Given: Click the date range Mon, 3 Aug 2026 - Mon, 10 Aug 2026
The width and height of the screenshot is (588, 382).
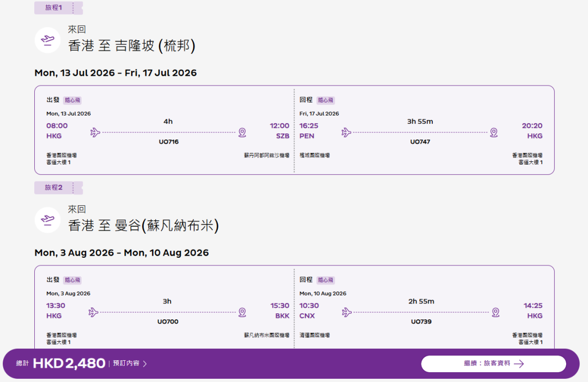Looking at the screenshot, I should tap(121, 252).
